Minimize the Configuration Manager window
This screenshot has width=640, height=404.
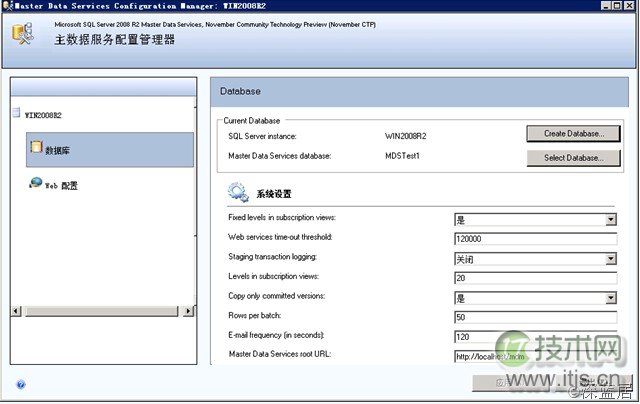(x=606, y=5)
